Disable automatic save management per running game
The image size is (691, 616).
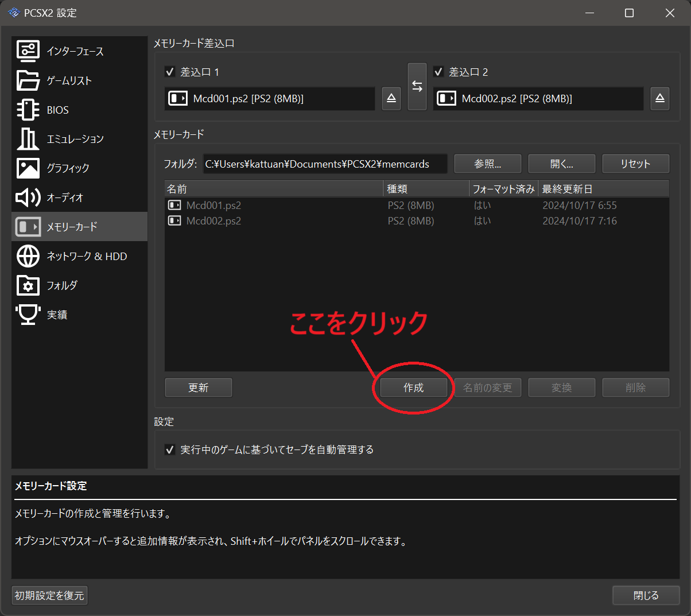click(170, 450)
